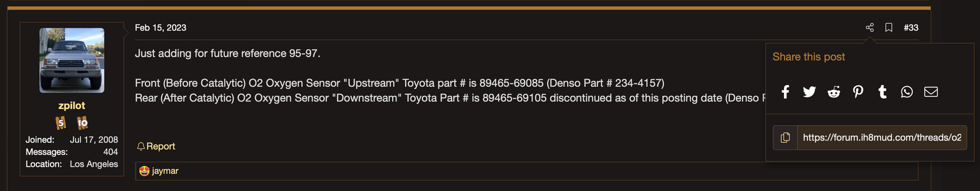Share post on Facebook
Image resolution: width=980 pixels, height=191 pixels.
coord(785,92)
